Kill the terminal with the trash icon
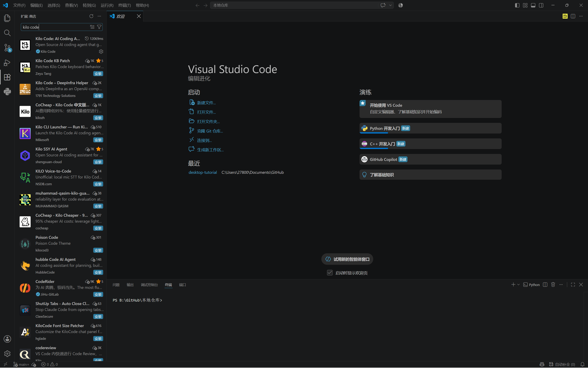588x368 pixels. pyautogui.click(x=553, y=285)
